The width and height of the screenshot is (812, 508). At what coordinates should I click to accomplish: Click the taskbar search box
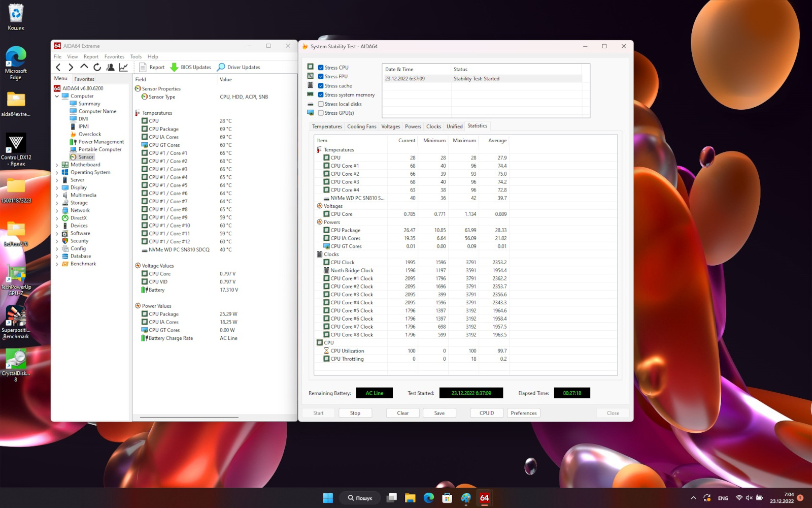tap(360, 498)
